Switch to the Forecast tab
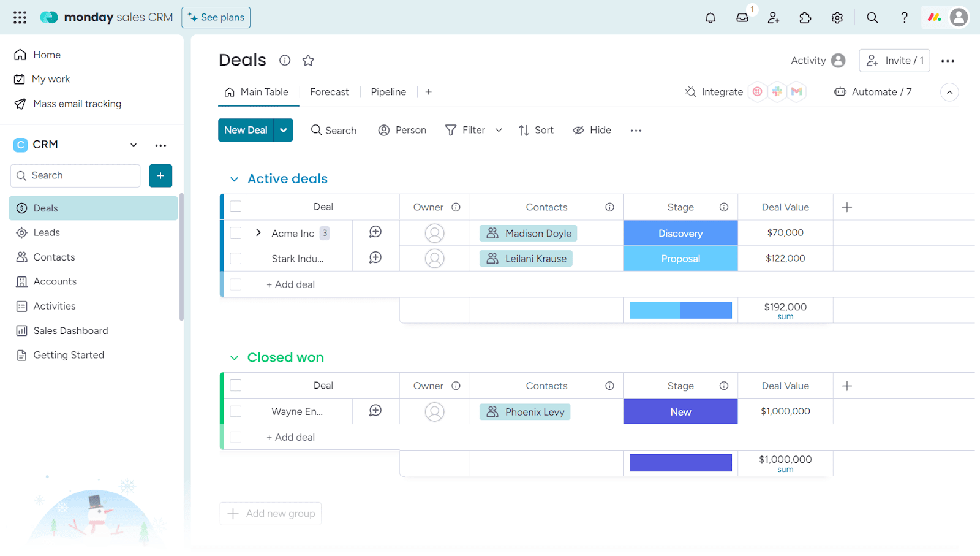This screenshot has width=980, height=556. pos(330,91)
